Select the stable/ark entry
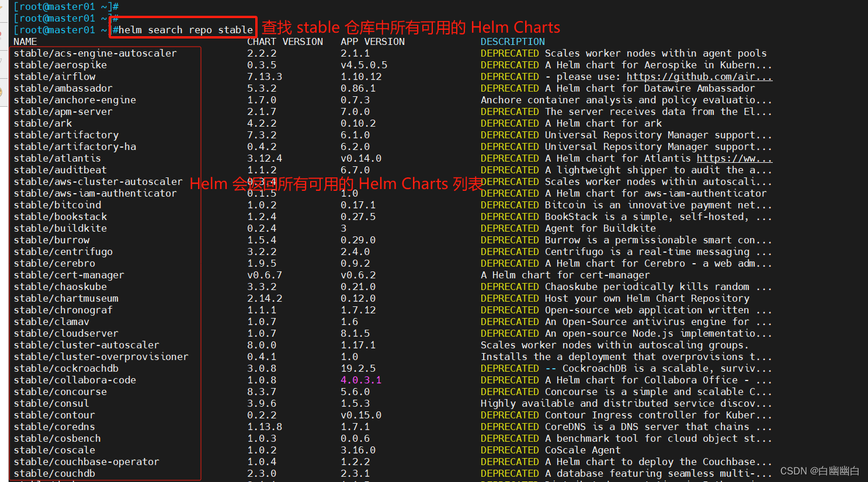This screenshot has width=868, height=482. tap(43, 123)
